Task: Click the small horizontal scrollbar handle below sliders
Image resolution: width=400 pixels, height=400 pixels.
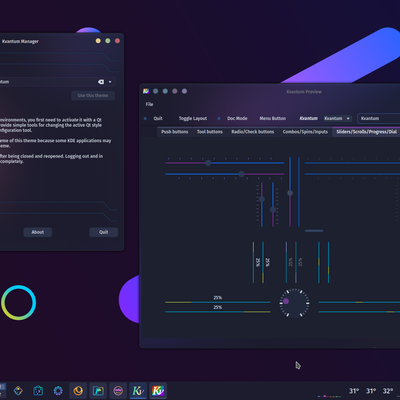Action: [x=314, y=231]
